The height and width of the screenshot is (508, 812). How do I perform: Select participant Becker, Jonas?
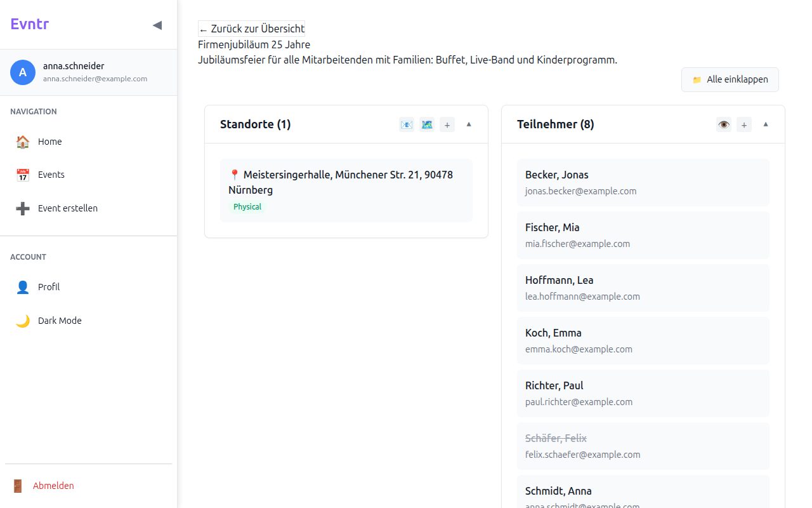pyautogui.click(x=643, y=182)
